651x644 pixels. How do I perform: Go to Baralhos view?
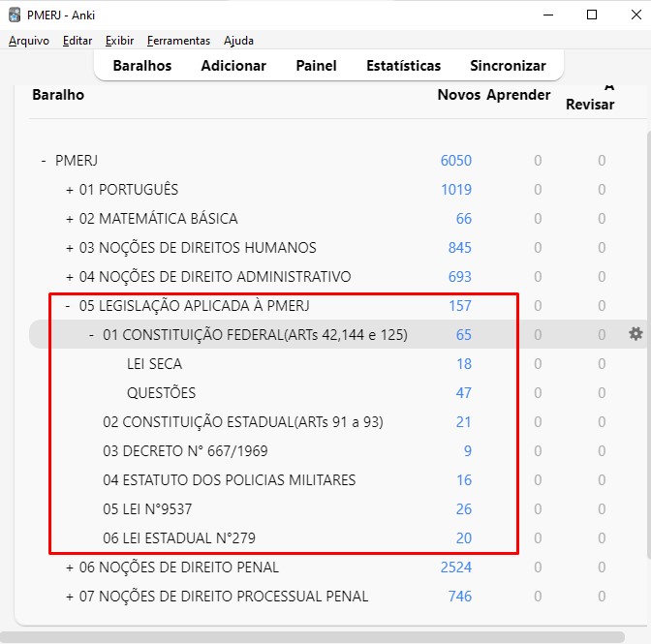(x=142, y=66)
